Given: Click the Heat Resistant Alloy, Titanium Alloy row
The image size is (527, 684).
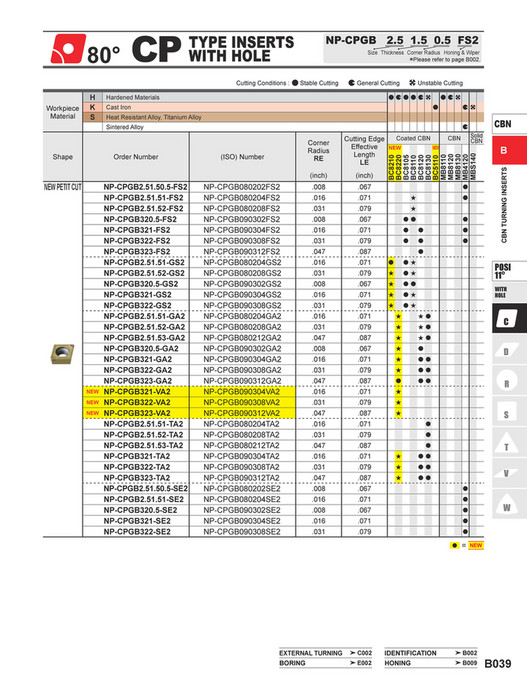Looking at the screenshot, I should click(x=154, y=117).
